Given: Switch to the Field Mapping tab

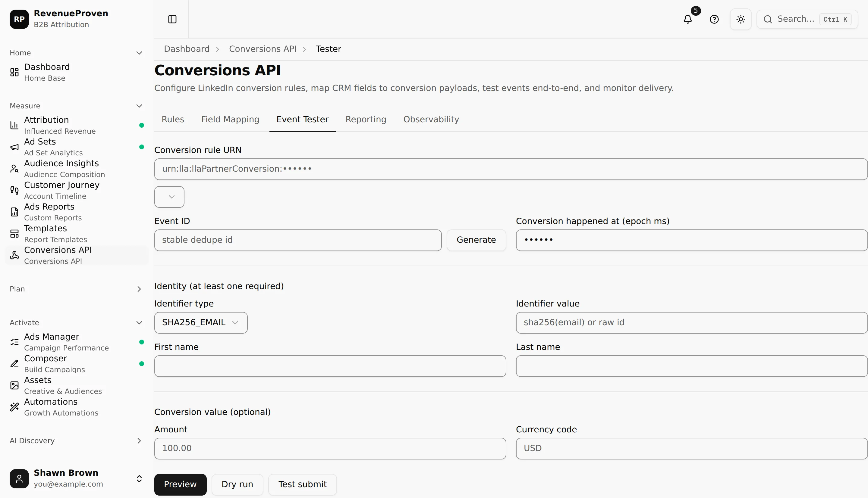Looking at the screenshot, I should 230,119.
